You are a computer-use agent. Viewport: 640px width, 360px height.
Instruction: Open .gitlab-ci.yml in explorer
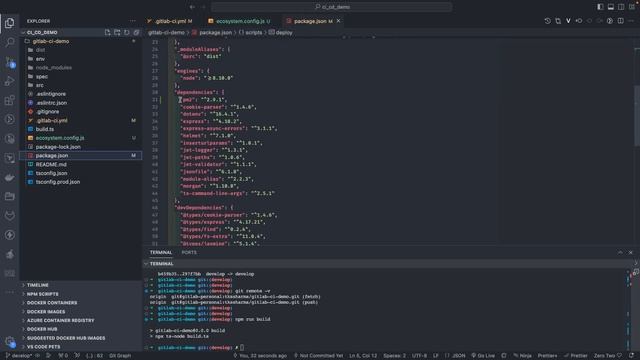coord(81,120)
